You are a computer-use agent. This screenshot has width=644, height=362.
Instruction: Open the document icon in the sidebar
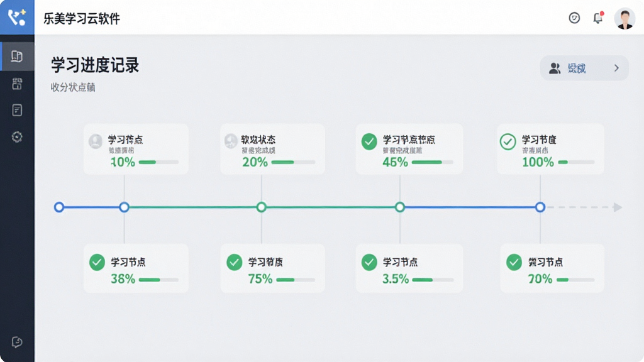click(17, 110)
